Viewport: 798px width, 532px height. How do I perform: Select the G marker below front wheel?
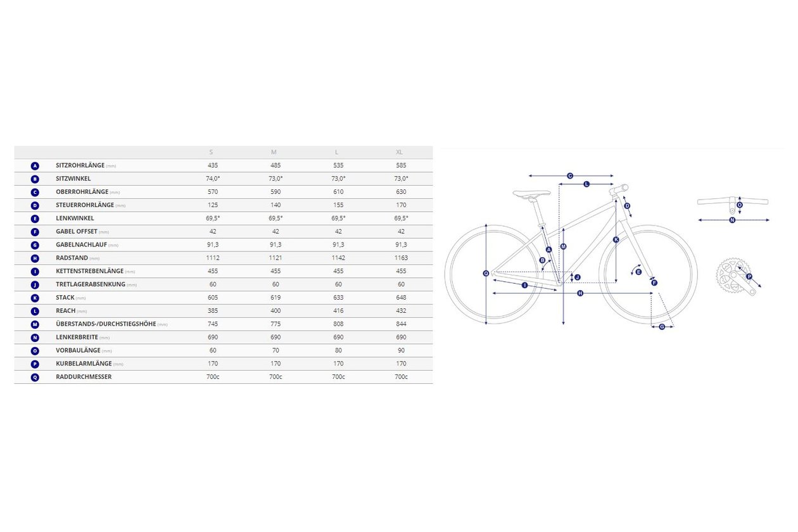[x=662, y=327]
